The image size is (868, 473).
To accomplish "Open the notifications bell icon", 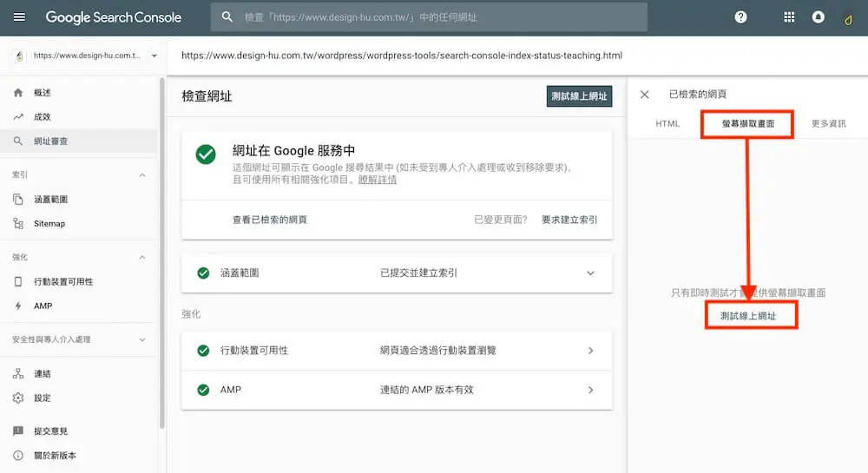I will coord(819,17).
